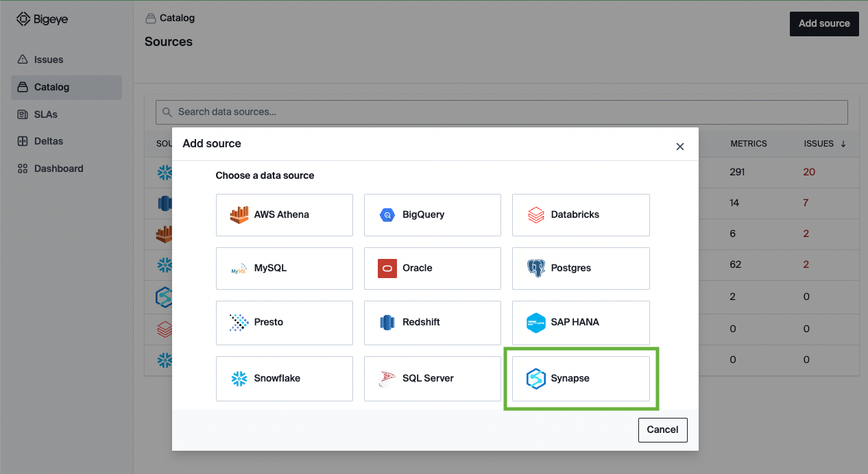Click the Sources page heading

(169, 42)
